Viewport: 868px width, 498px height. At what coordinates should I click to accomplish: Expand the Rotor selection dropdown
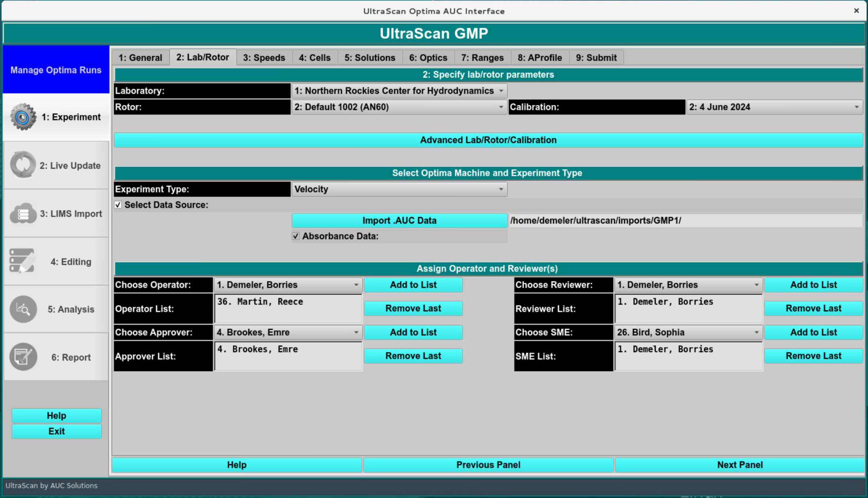point(399,107)
